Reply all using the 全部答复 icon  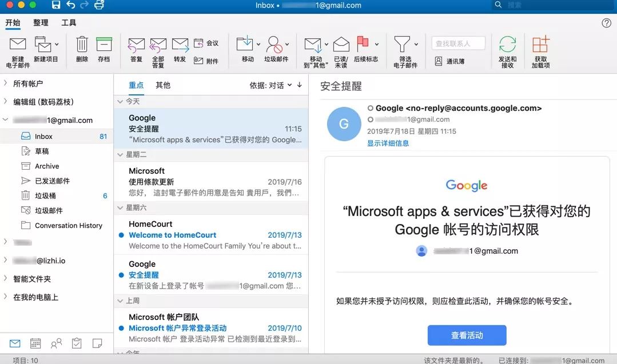[158, 45]
